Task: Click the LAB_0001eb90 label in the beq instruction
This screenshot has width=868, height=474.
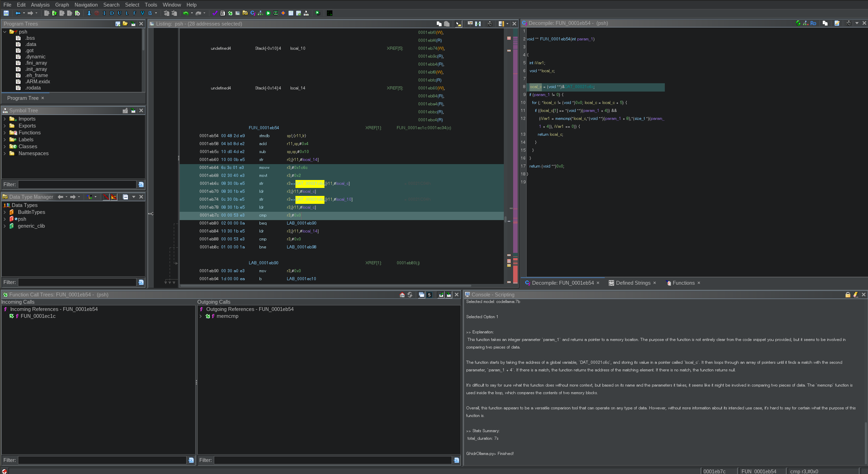Action: [x=301, y=223]
